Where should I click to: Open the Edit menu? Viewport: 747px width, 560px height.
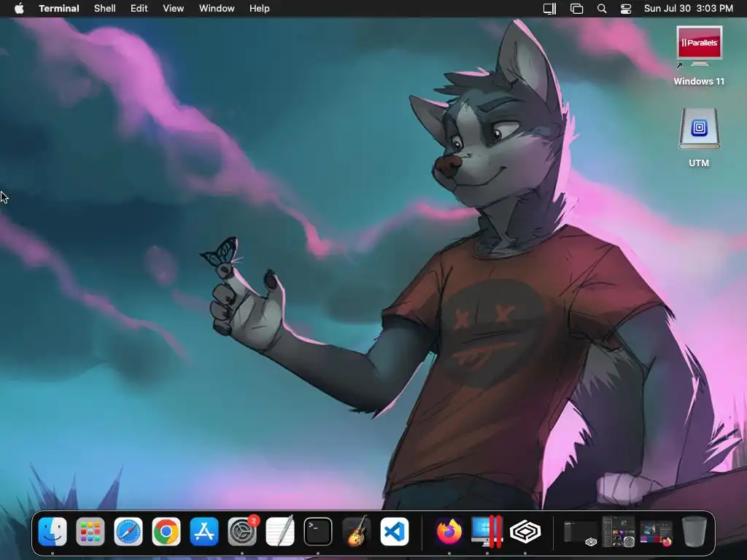[x=139, y=9]
